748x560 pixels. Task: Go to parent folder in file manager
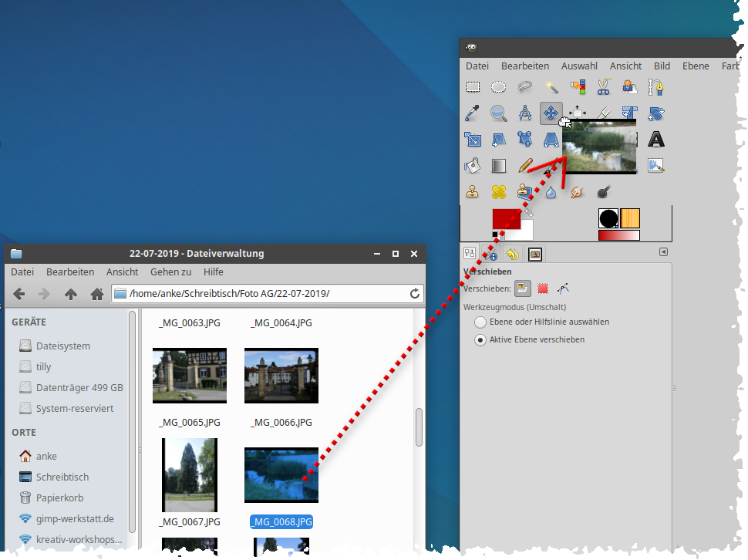pos(71,294)
